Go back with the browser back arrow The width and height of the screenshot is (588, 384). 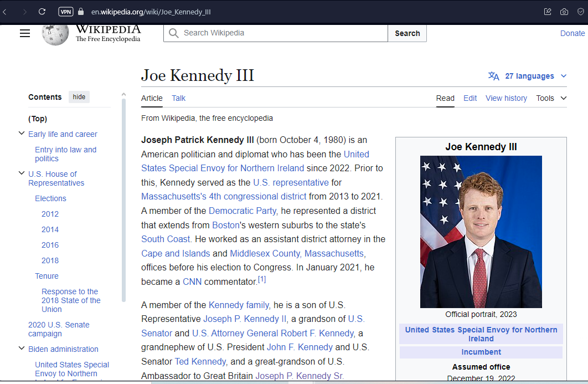point(5,12)
